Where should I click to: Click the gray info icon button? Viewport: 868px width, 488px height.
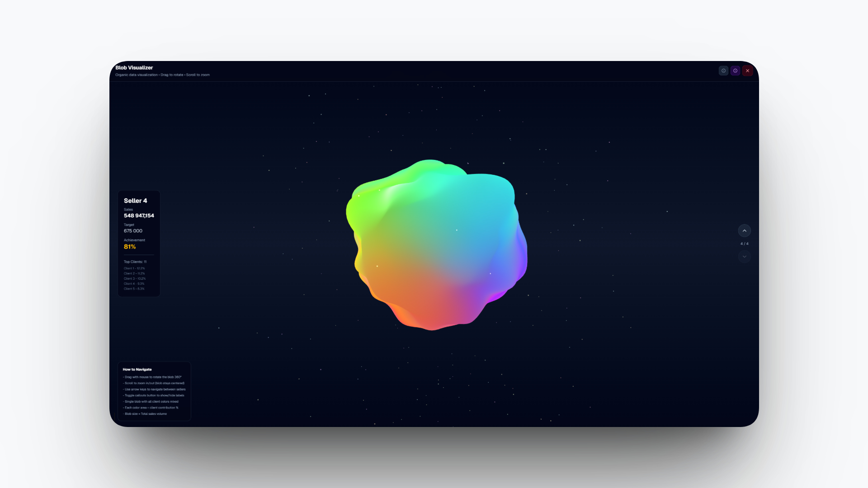(723, 71)
